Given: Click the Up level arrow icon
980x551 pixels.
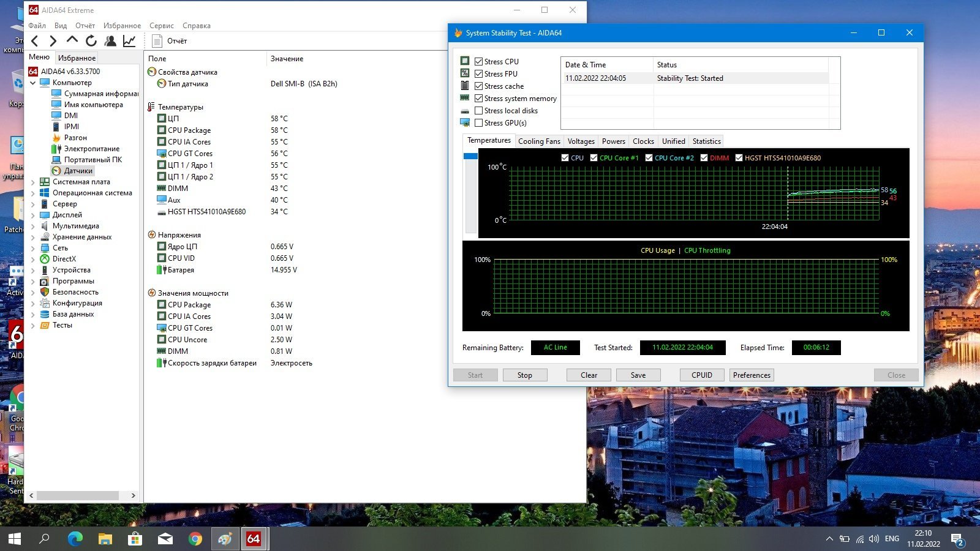Looking at the screenshot, I should pyautogui.click(x=72, y=40).
